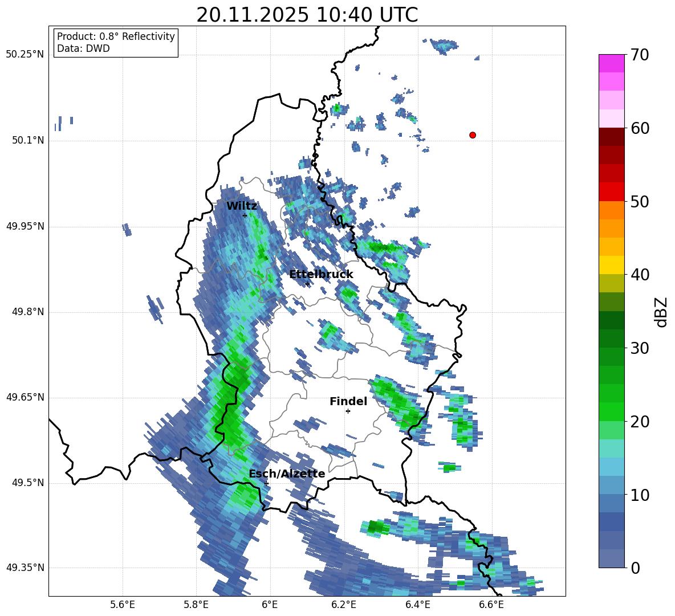Image resolution: width=675 pixels, height=616 pixels.
Task: Click the 49.5°N latitude label
Action: click(x=28, y=483)
